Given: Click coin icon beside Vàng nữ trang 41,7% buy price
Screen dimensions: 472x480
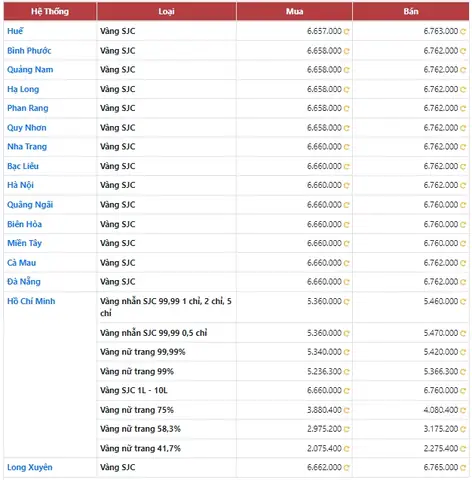Looking at the screenshot, I should click(x=347, y=449).
